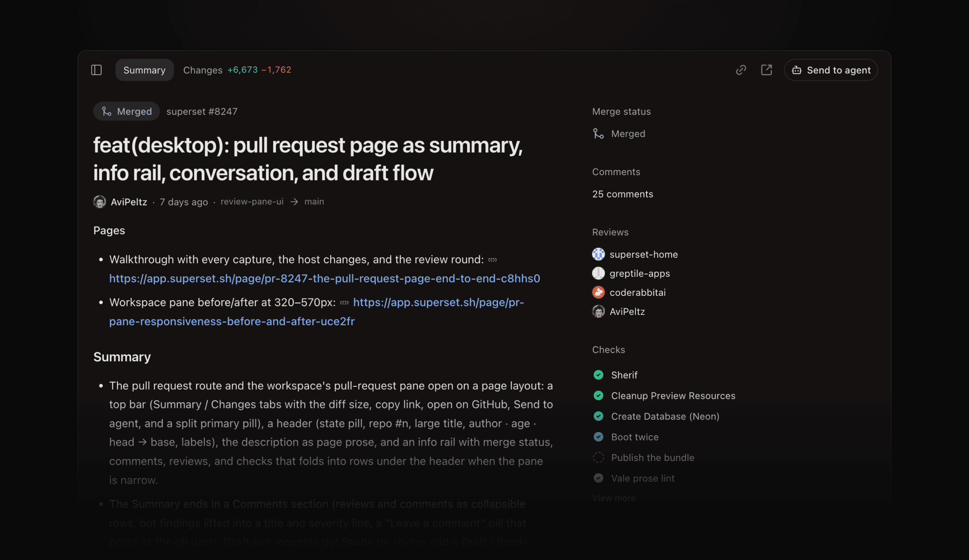Viewport: 969px width, 560px height.
Task: Click the 'AviPeltz' author name in header
Action: click(x=129, y=202)
